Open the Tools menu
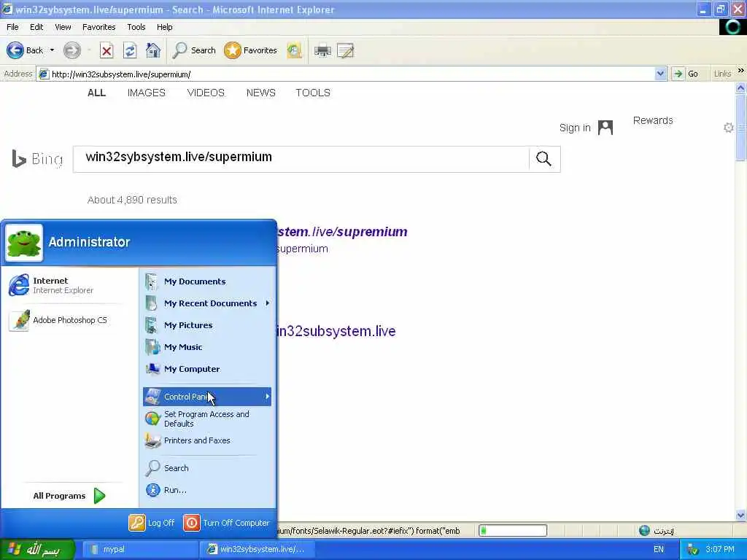747x560 pixels. [x=136, y=27]
